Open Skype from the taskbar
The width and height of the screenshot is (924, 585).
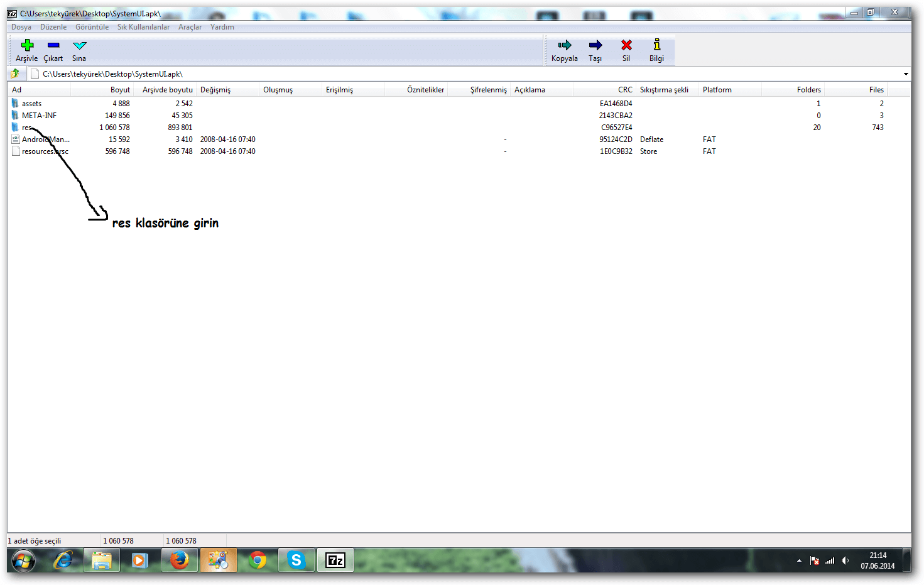pyautogui.click(x=296, y=560)
